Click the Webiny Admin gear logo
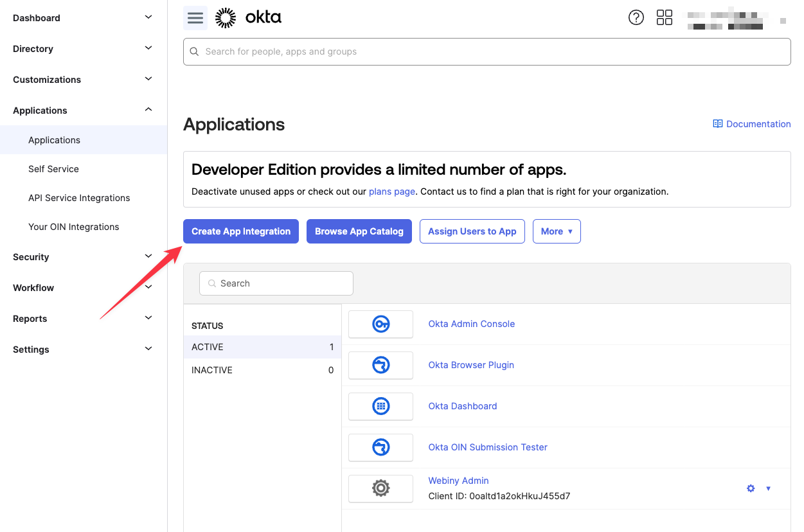804x532 pixels. (380, 489)
